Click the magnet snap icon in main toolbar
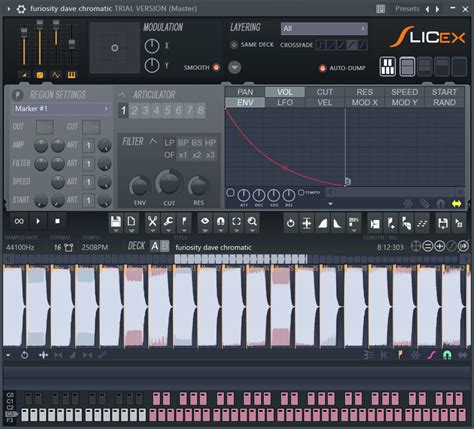 point(221,221)
